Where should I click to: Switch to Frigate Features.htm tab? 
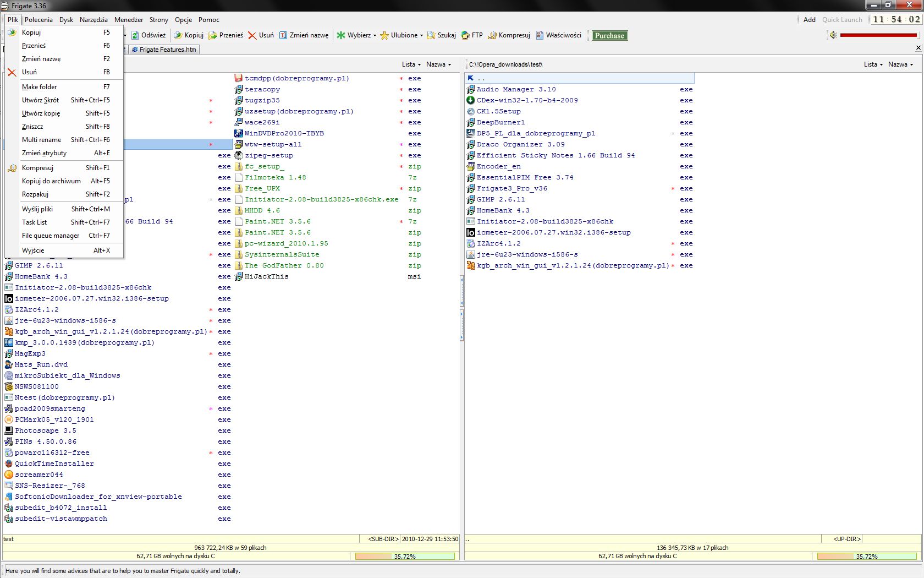[163, 50]
